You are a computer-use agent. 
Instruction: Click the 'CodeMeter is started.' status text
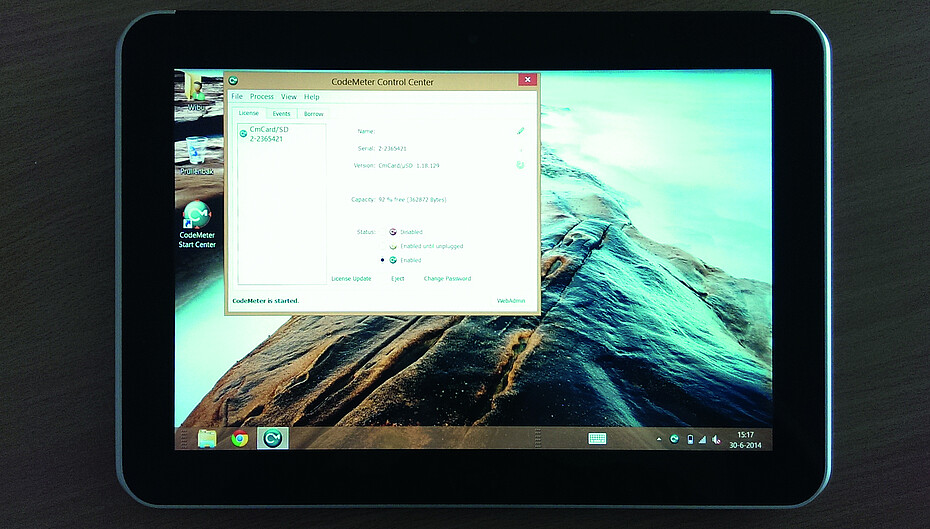point(265,301)
